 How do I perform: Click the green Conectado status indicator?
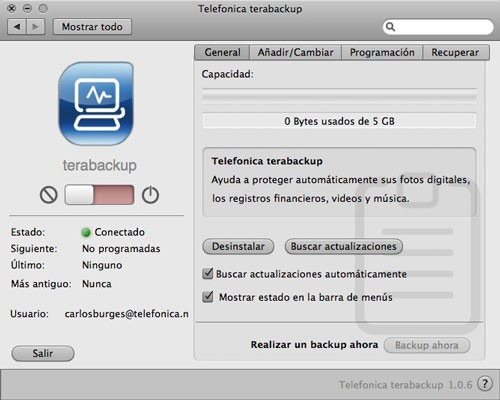coord(86,232)
